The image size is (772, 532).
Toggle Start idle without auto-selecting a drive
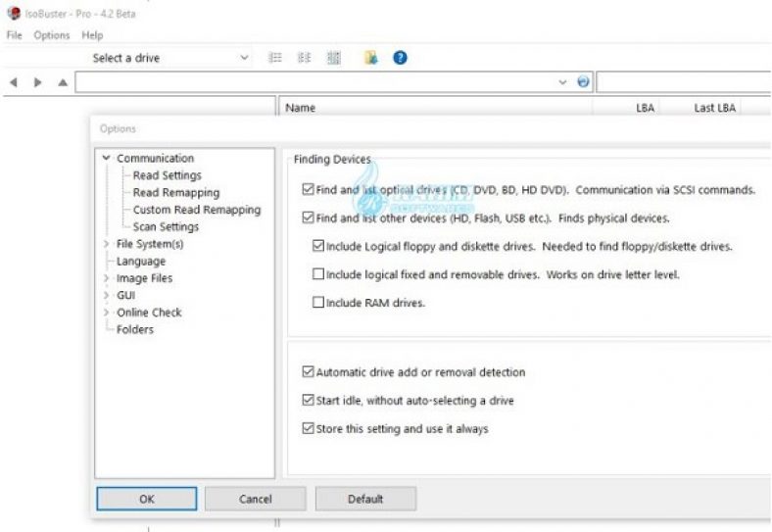(309, 400)
